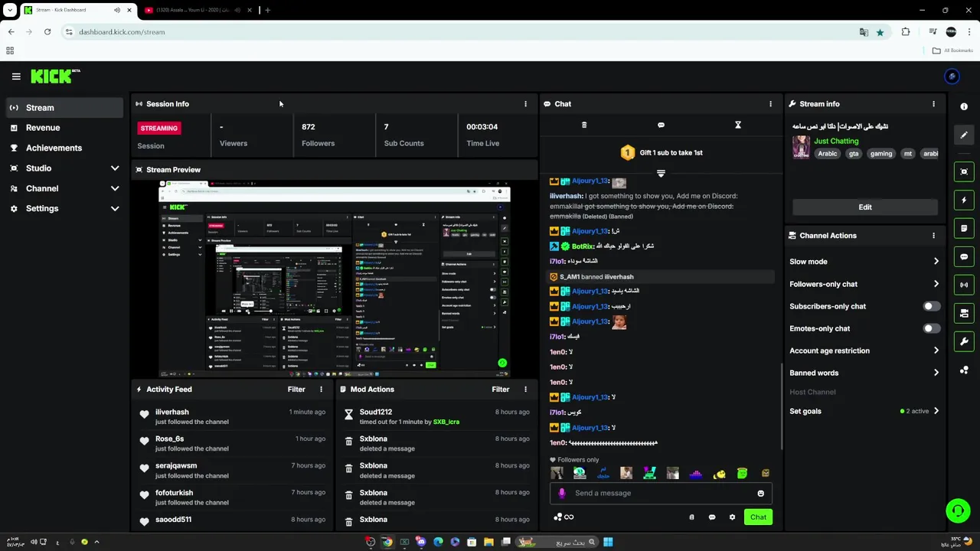The width and height of the screenshot is (980, 551).
Task: Click the round profile avatar at top right
Action: 952,77
